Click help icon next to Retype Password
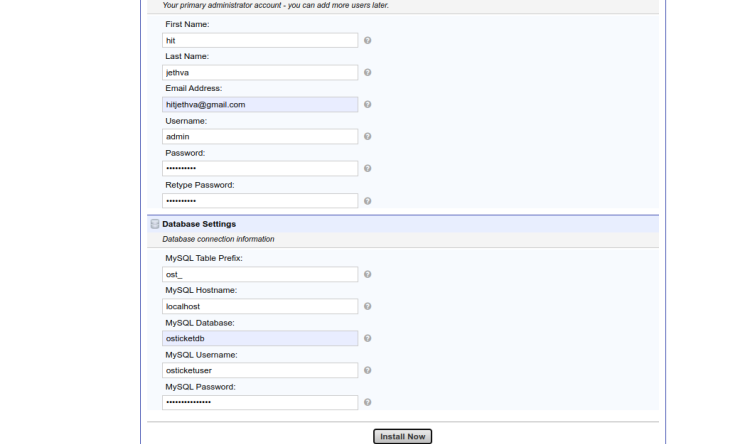 [x=368, y=201]
